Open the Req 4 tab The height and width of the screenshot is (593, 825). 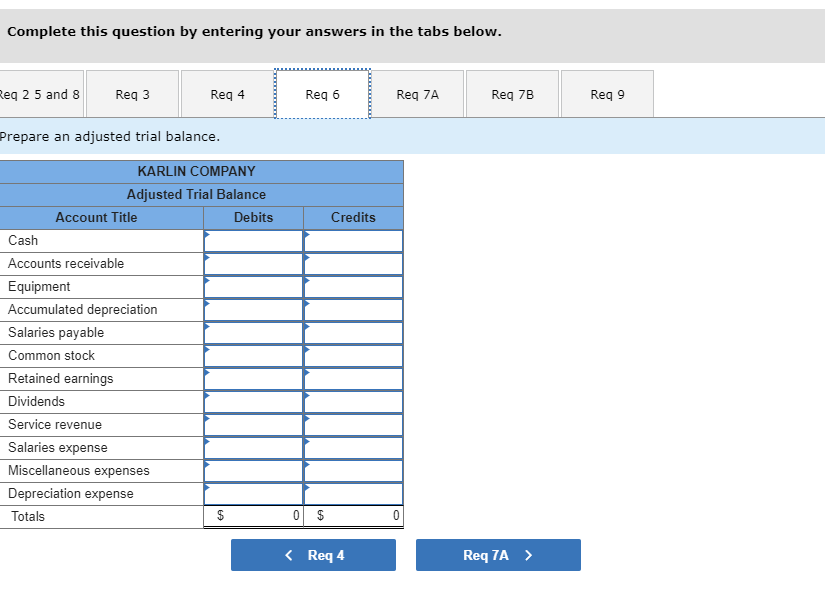coord(227,93)
